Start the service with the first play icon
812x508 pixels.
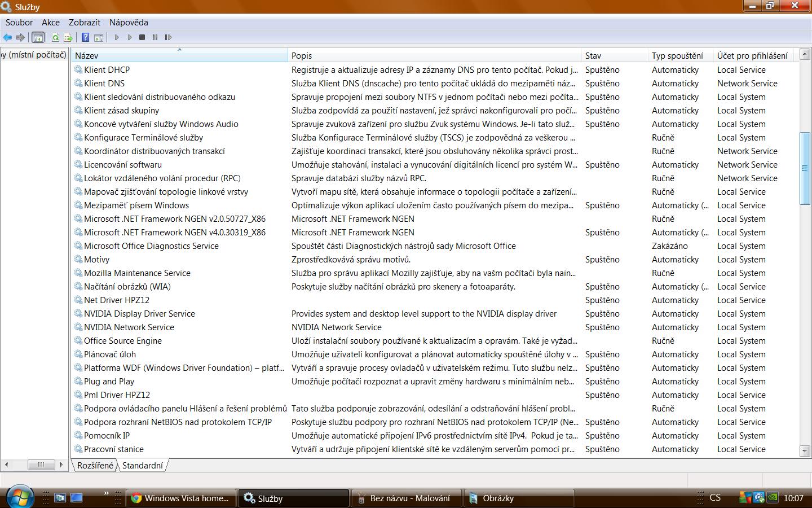[117, 37]
